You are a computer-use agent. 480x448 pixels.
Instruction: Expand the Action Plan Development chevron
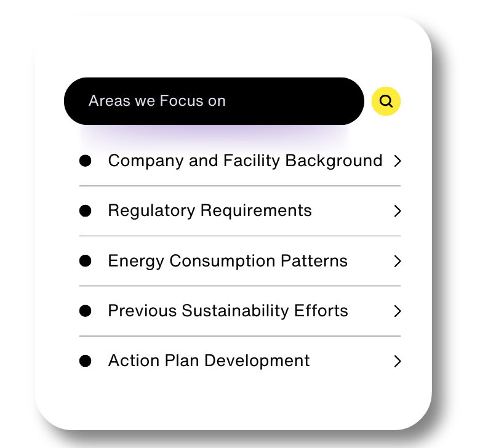398,361
